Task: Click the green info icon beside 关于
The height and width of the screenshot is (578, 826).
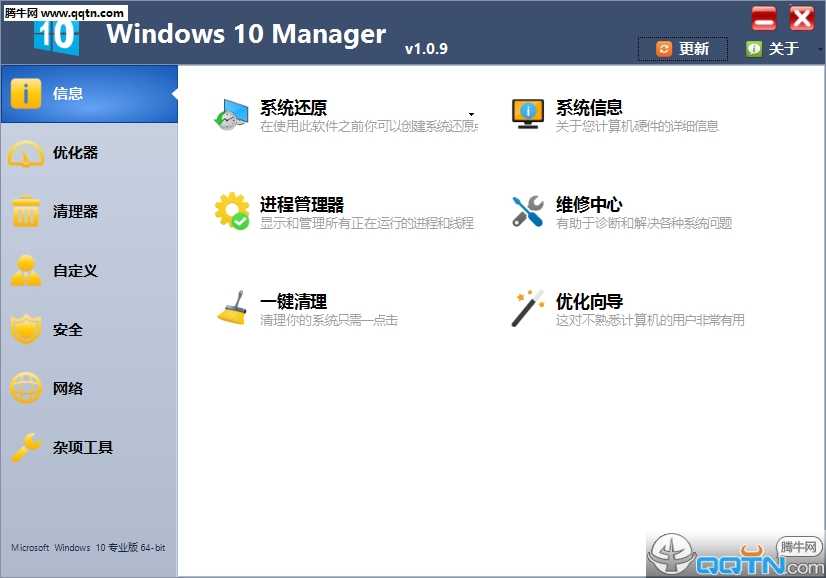Action: point(754,49)
